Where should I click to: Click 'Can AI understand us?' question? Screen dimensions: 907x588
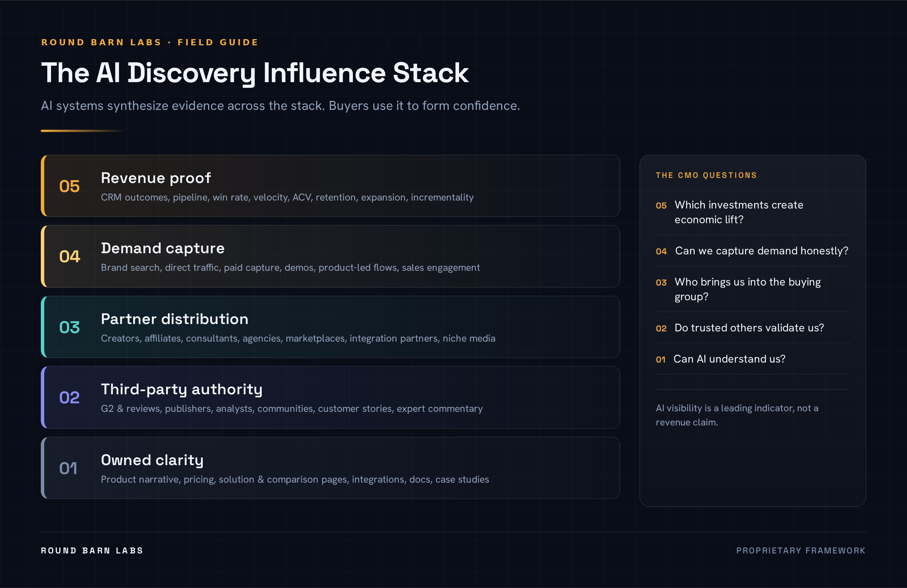(x=729, y=359)
